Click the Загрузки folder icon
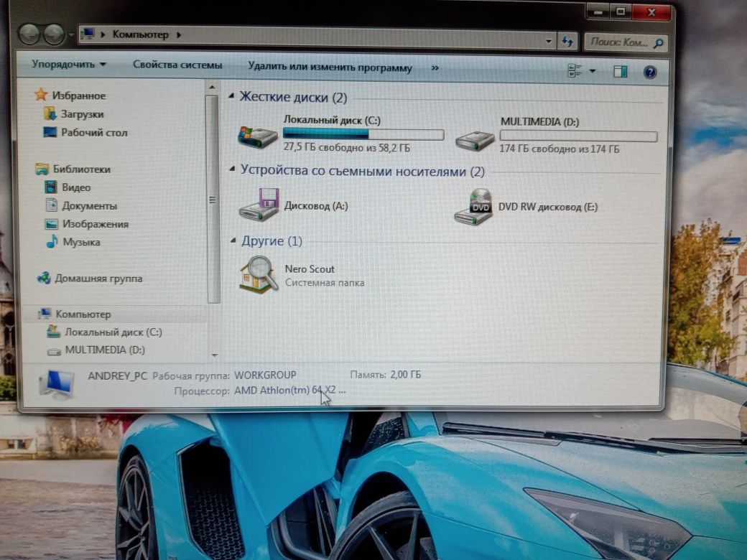Viewport: 747px width, 560px height. [x=50, y=113]
